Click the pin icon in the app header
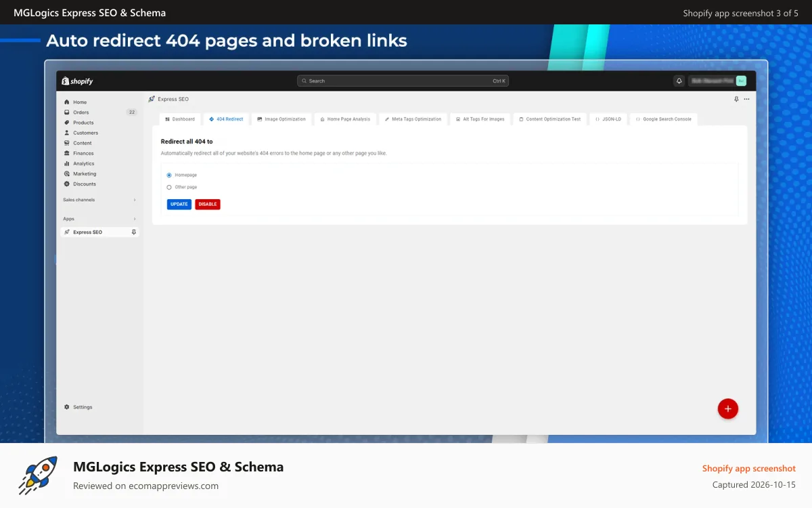The image size is (812, 508). point(736,99)
